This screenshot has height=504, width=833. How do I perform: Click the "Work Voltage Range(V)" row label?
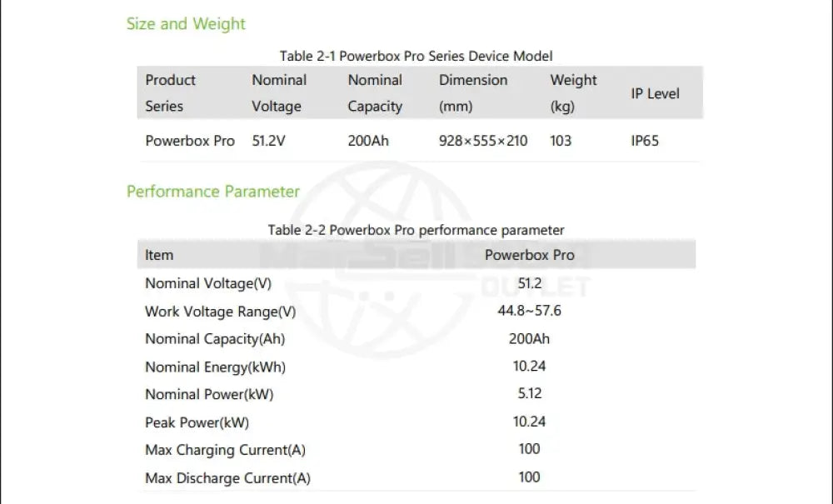(220, 312)
